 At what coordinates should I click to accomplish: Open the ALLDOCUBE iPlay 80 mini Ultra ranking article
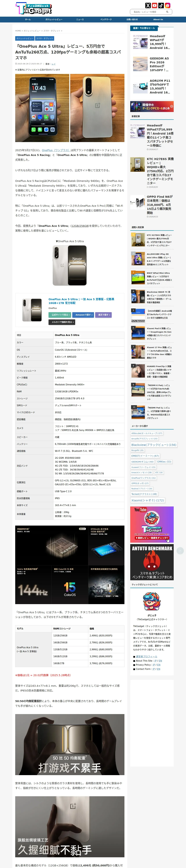(152, 259)
